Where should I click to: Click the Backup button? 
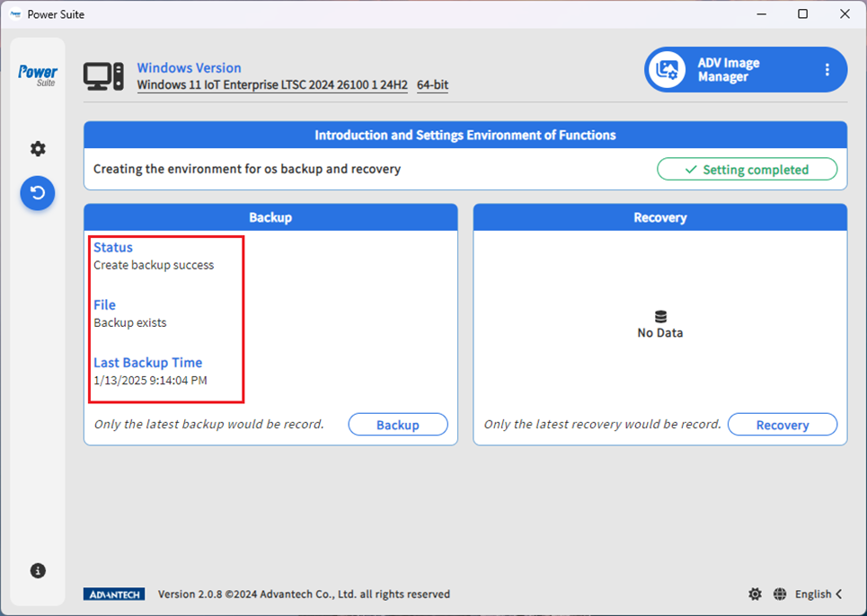click(x=397, y=425)
